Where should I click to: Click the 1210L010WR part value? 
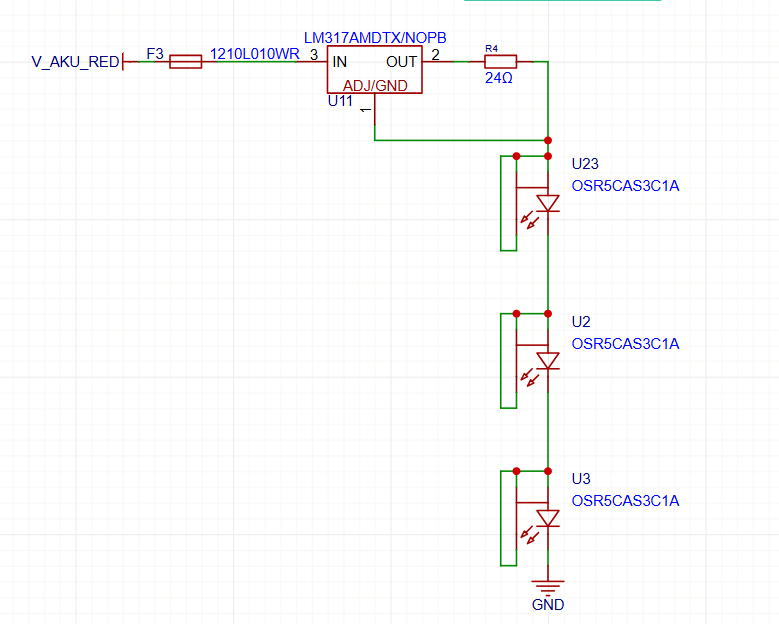point(254,54)
